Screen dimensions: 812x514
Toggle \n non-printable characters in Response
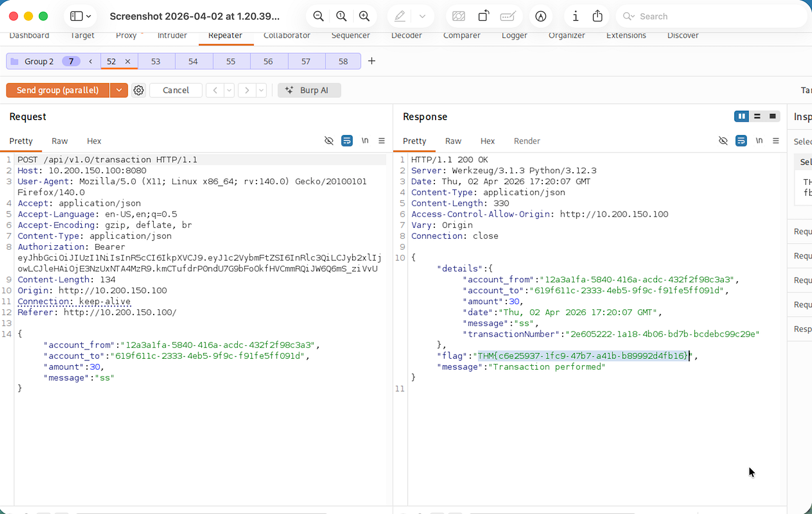coord(759,141)
